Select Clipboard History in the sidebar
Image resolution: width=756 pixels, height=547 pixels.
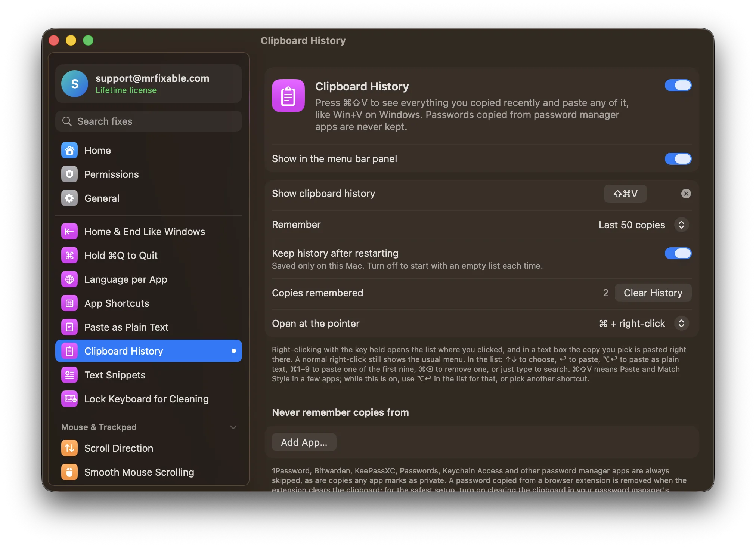pos(149,351)
